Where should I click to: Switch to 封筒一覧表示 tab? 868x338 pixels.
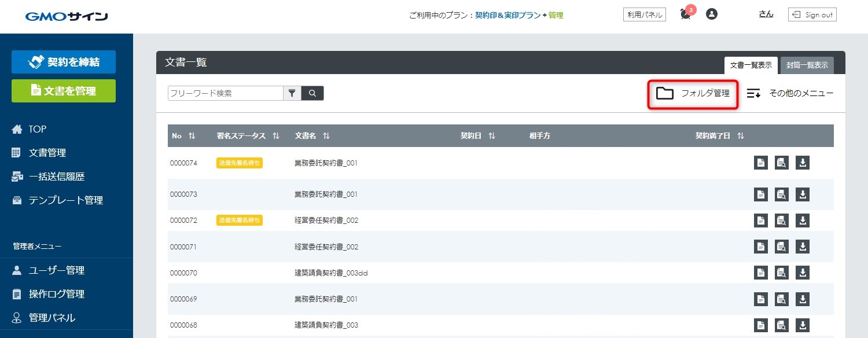pyautogui.click(x=807, y=65)
